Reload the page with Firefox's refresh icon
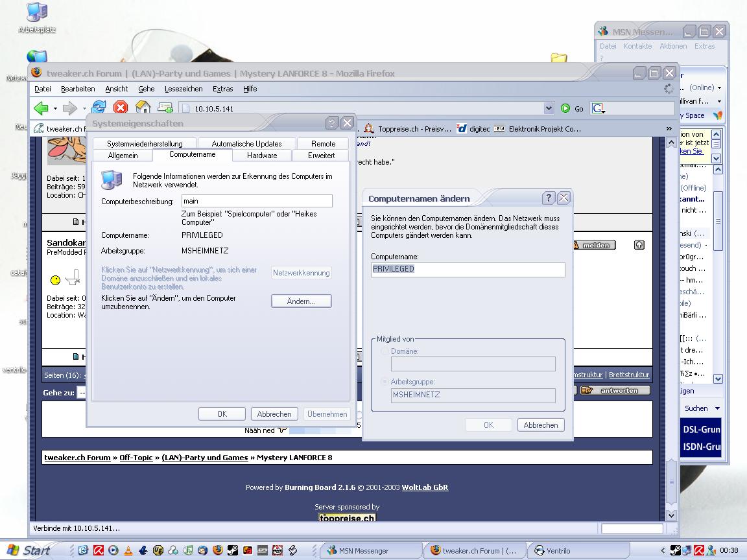Screen dimensions: 747x560 (99, 108)
